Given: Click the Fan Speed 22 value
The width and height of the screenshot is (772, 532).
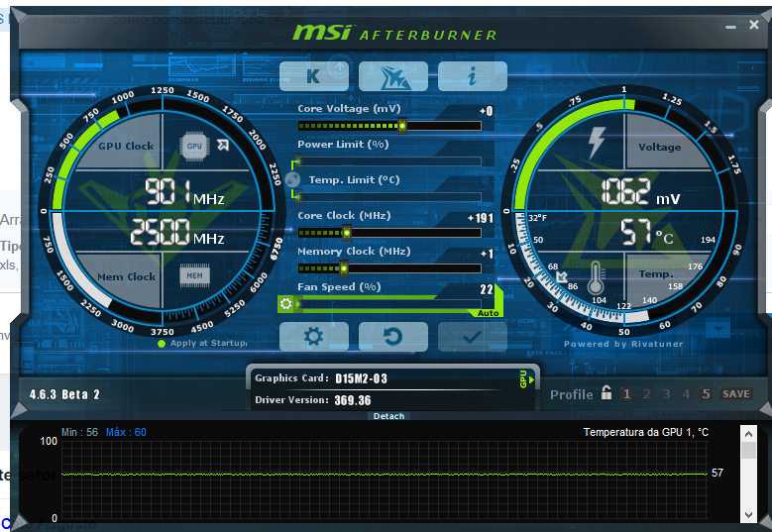Looking at the screenshot, I should [487, 289].
